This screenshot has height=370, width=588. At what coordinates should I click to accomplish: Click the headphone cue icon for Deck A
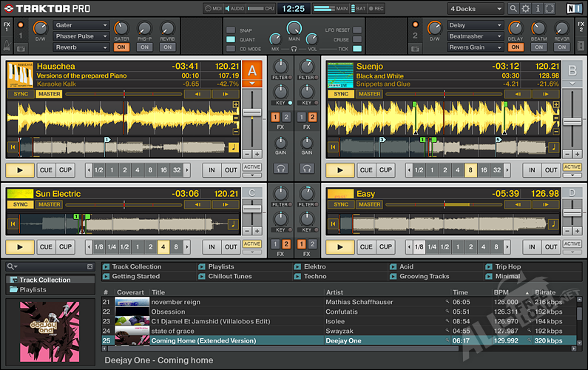point(280,169)
